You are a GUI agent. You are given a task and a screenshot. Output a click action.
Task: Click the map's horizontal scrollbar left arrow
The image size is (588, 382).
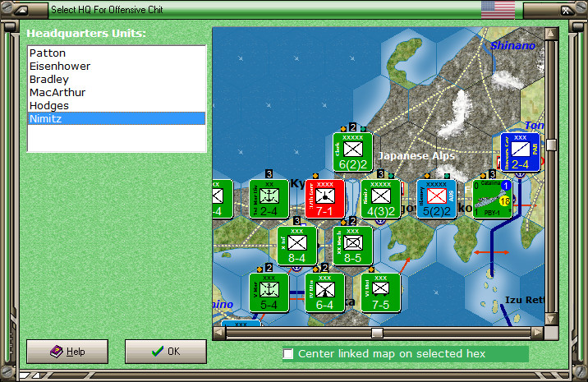pyautogui.click(x=219, y=333)
